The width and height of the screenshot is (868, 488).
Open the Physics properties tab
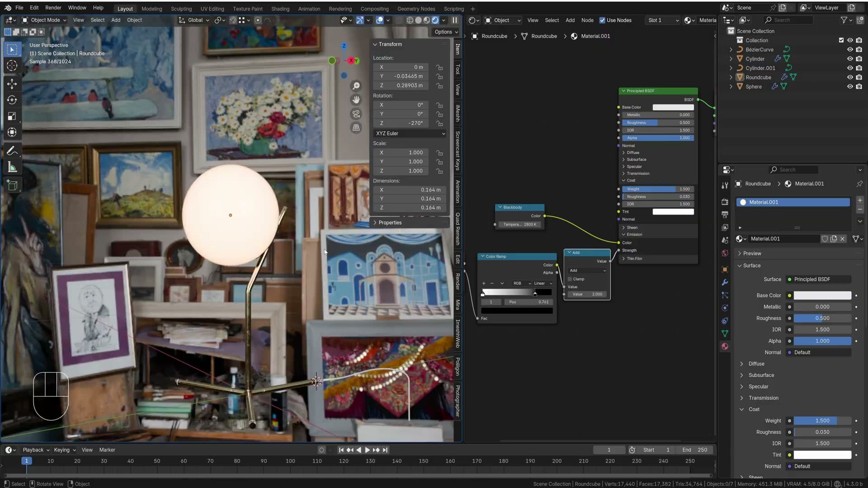pos(725,308)
